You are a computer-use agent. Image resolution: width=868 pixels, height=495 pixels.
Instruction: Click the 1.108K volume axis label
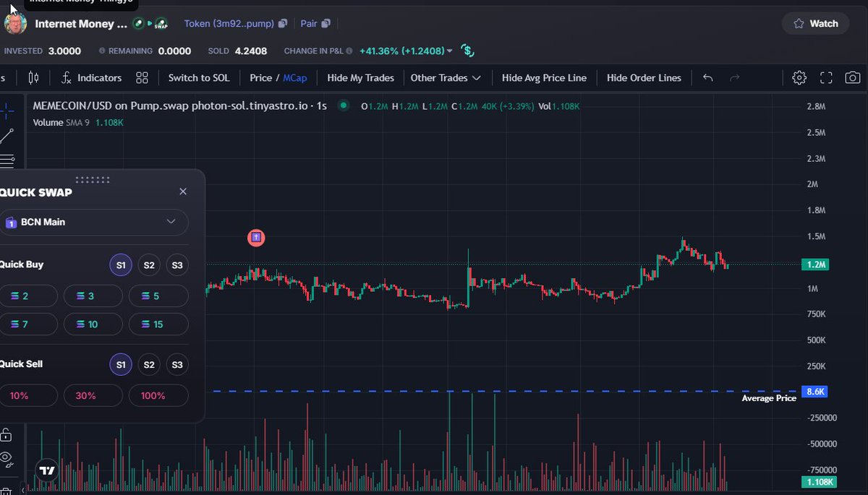(x=820, y=483)
